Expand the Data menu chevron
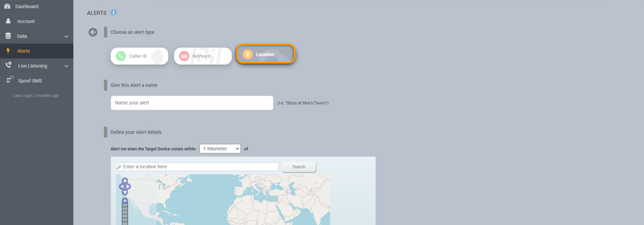This screenshot has height=225, width=644. click(66, 36)
